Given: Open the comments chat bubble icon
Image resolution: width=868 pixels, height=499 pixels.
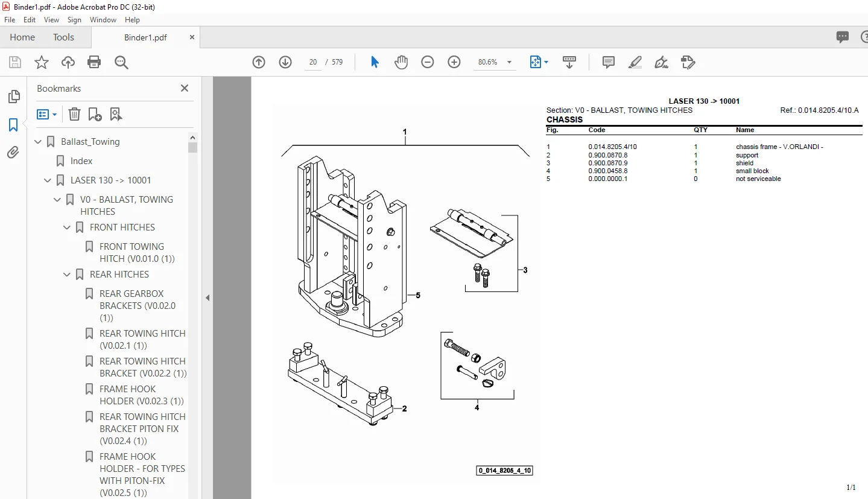Looking at the screenshot, I should [x=843, y=37].
